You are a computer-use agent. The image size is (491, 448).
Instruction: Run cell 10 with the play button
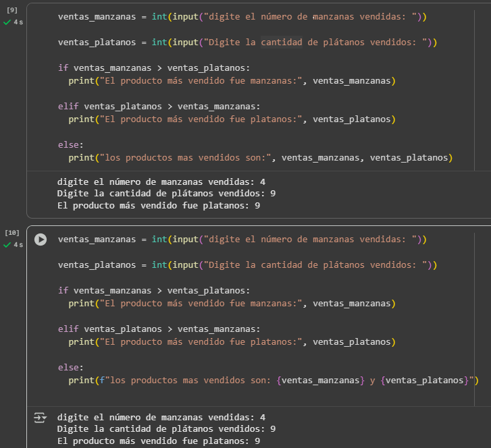point(41,240)
